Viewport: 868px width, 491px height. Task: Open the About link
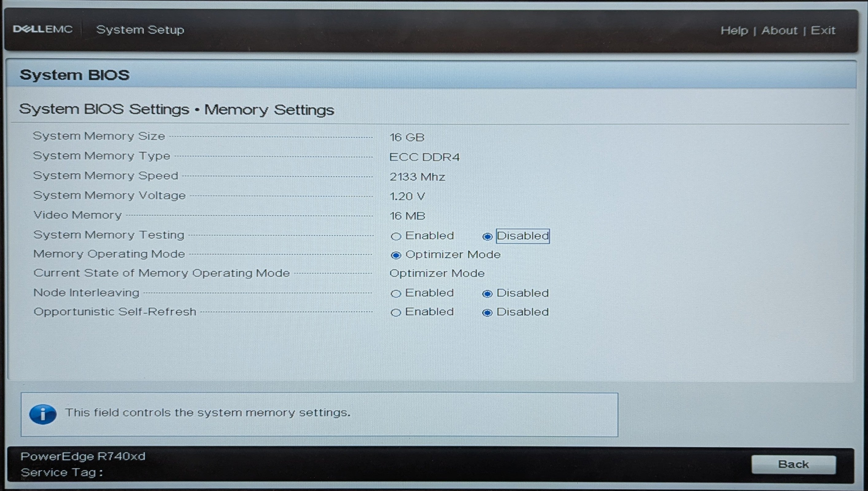pos(779,30)
